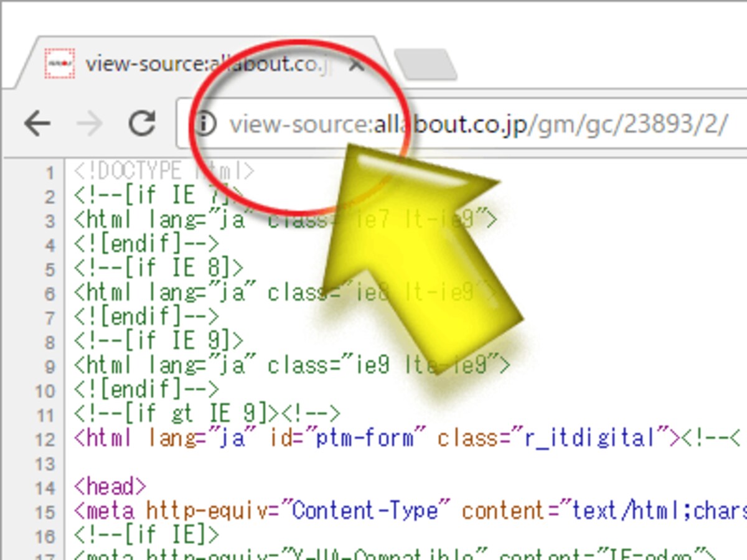Click line 11 '<!--[if gt IE 9]><!-->'
Image resolution: width=747 pixels, height=560 pixels.
tap(207, 413)
